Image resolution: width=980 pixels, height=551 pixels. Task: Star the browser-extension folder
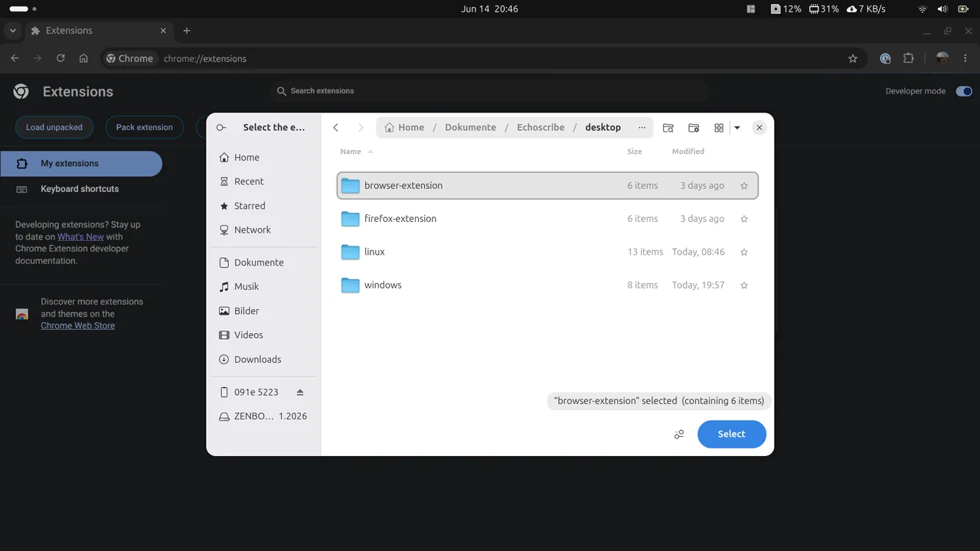click(744, 186)
